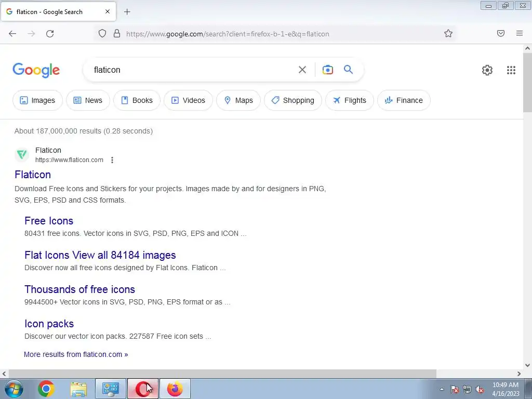Click scroll-right arrow on horizontal scrollbar

click(x=519, y=374)
